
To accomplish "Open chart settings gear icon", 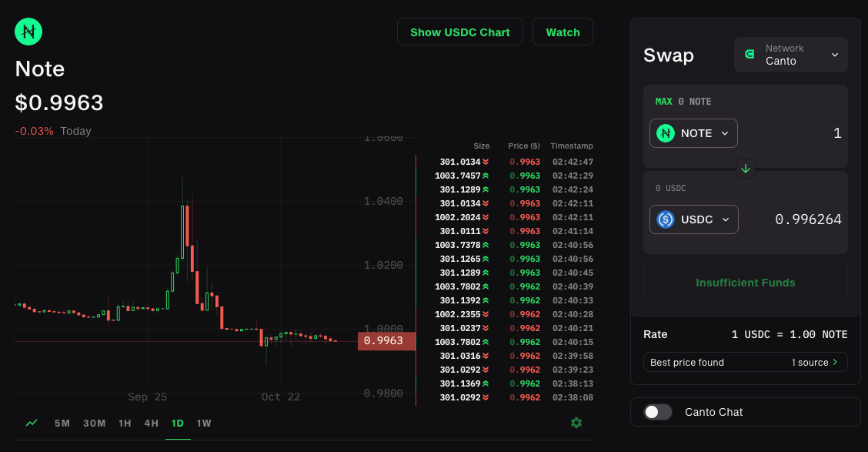I will [x=576, y=423].
